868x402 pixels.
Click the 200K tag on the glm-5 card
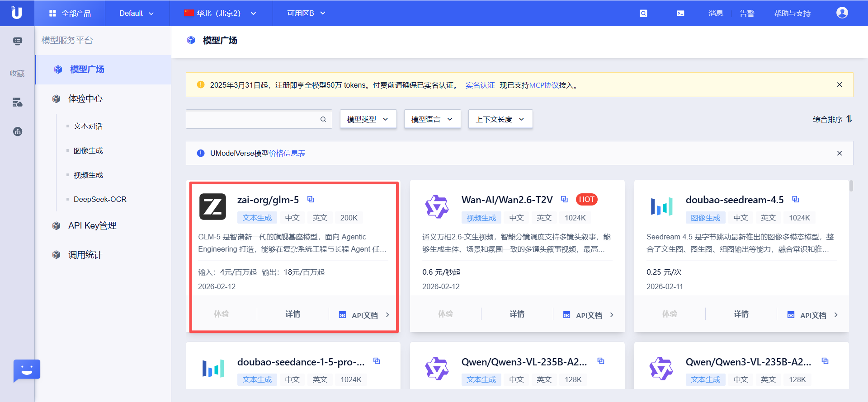(349, 218)
